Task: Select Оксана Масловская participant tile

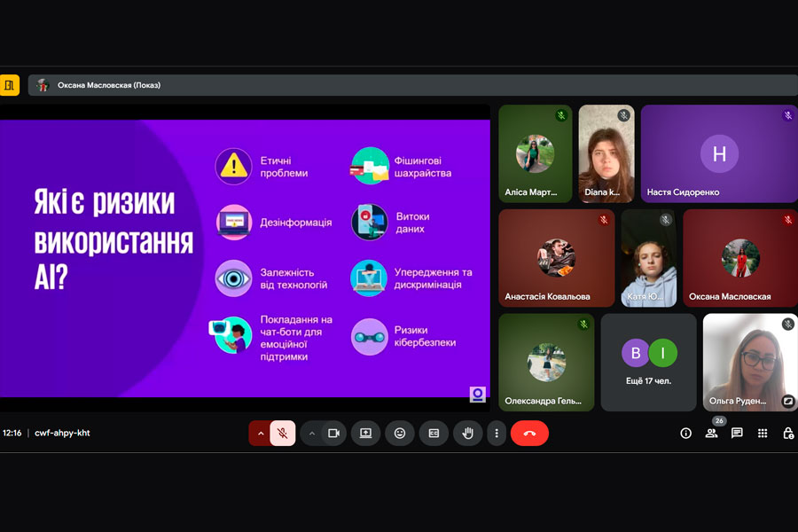Action: [x=740, y=258]
